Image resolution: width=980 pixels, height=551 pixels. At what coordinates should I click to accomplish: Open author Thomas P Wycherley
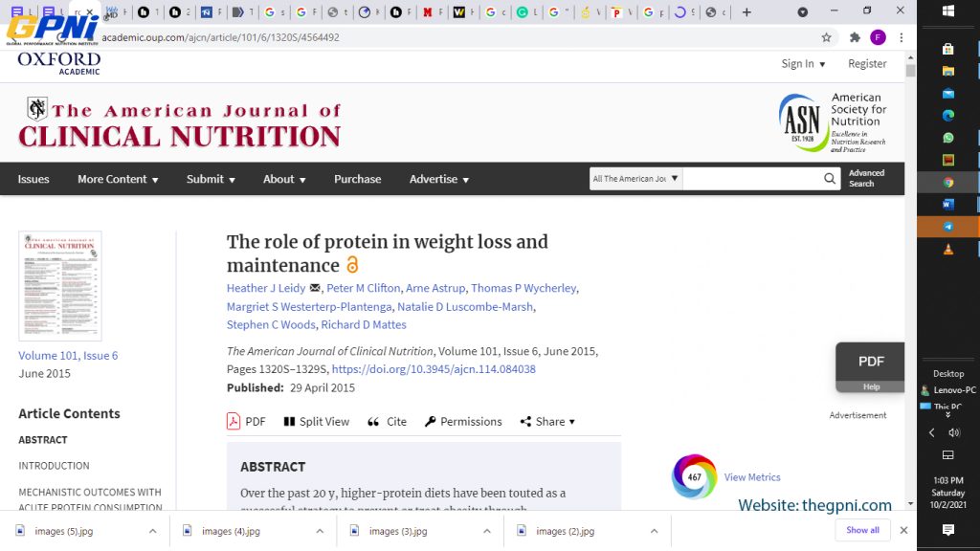[x=523, y=288]
